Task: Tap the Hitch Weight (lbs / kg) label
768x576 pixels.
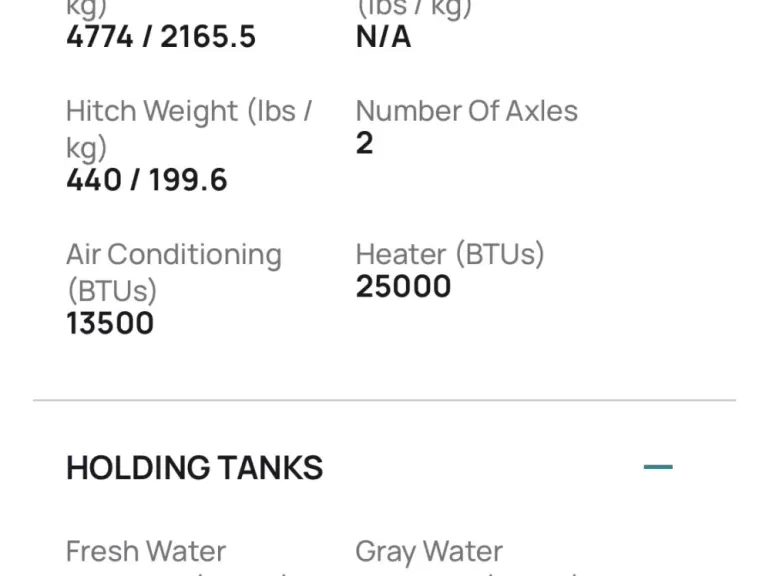Action: (x=189, y=128)
